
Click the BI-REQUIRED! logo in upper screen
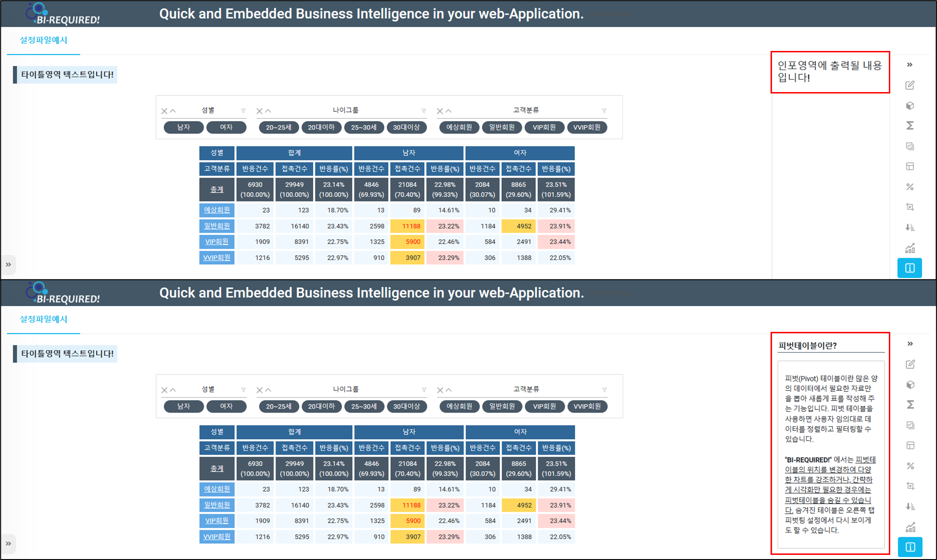point(63,14)
